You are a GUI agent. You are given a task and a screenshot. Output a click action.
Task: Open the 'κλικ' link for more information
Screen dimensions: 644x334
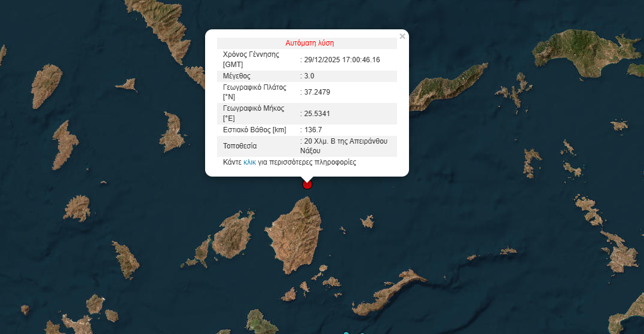tap(249, 162)
